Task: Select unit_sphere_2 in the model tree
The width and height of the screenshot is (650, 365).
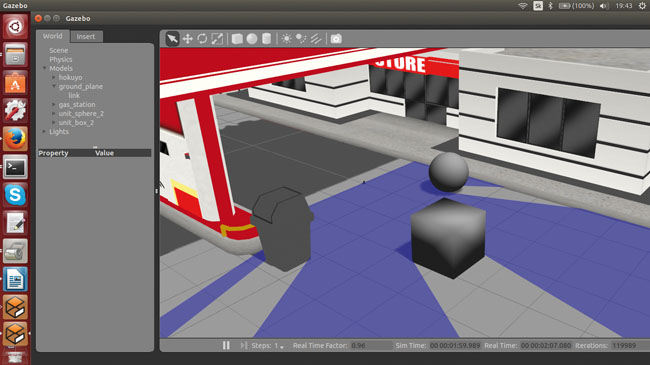Action: click(x=81, y=114)
